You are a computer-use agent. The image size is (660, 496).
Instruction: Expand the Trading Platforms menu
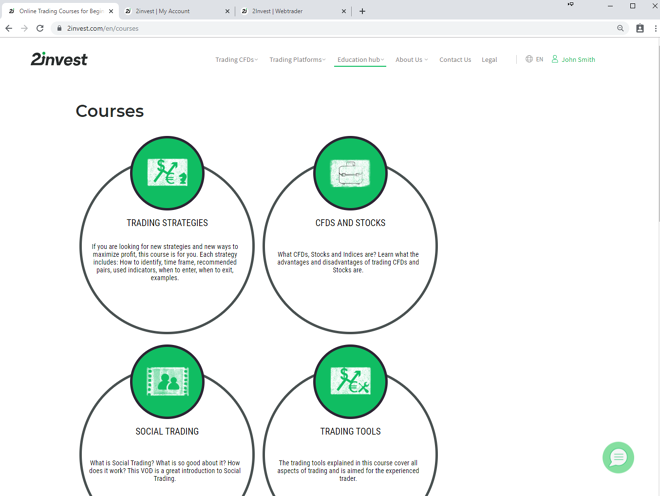pyautogui.click(x=298, y=59)
